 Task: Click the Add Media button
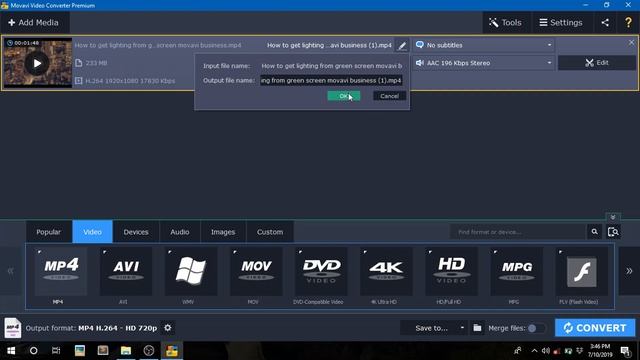click(x=34, y=22)
